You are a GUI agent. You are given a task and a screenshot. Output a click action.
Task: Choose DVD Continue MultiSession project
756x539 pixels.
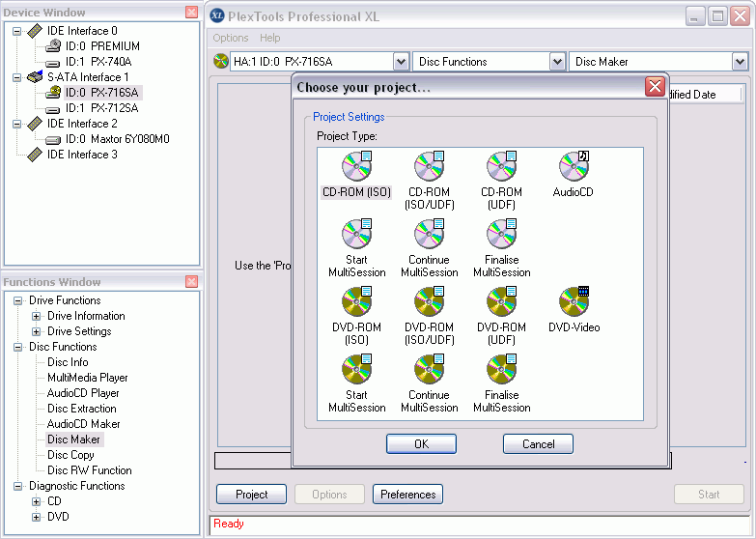click(429, 368)
